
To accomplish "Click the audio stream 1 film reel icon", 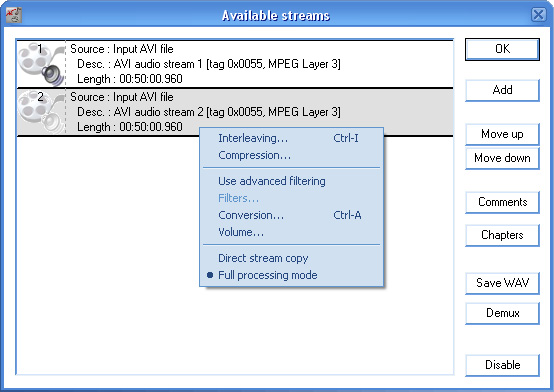I will [41, 64].
